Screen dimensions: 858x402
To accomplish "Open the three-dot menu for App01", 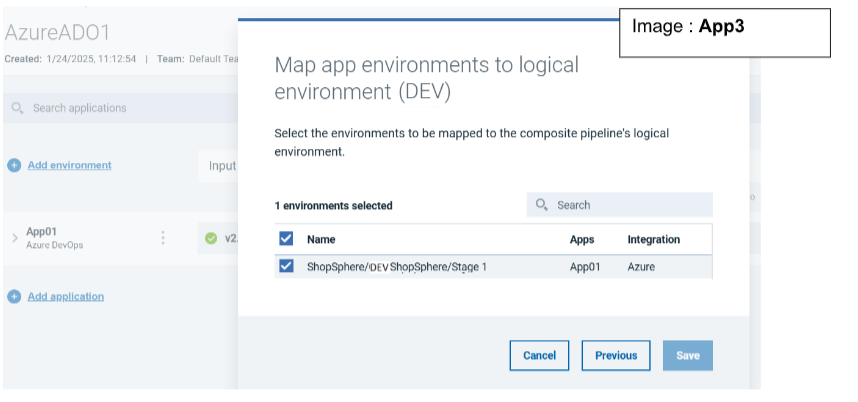I will tap(163, 238).
